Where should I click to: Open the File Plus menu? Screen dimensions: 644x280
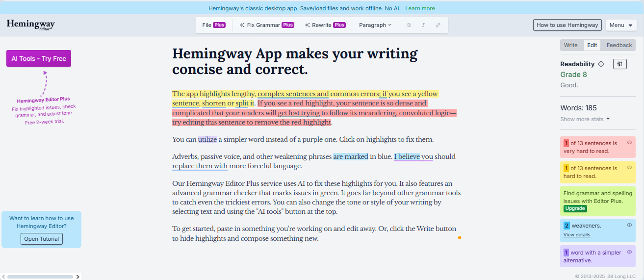tap(214, 25)
